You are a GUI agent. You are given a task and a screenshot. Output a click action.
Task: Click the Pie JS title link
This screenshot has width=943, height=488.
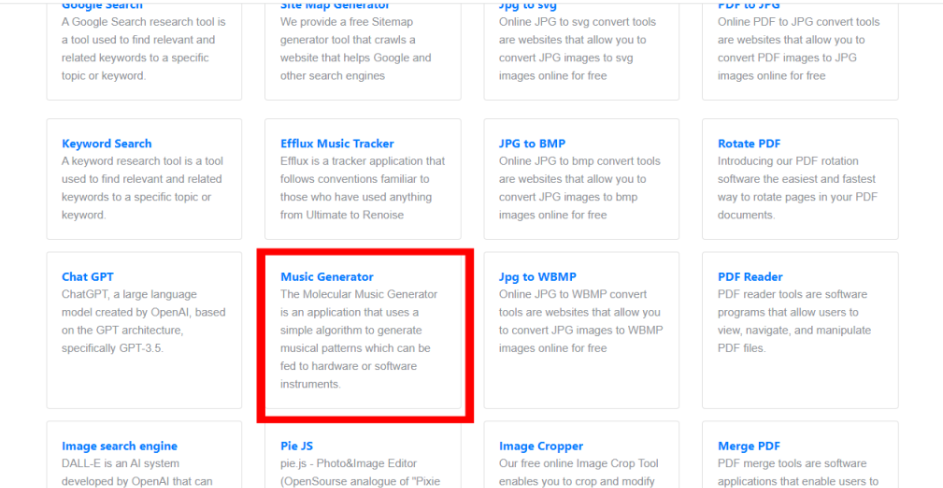coord(297,446)
